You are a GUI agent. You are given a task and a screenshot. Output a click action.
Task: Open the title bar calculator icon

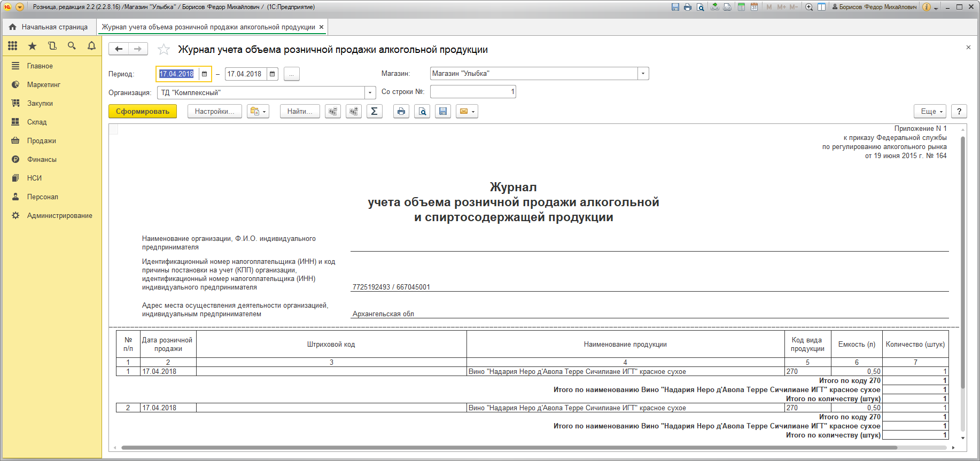(742, 7)
